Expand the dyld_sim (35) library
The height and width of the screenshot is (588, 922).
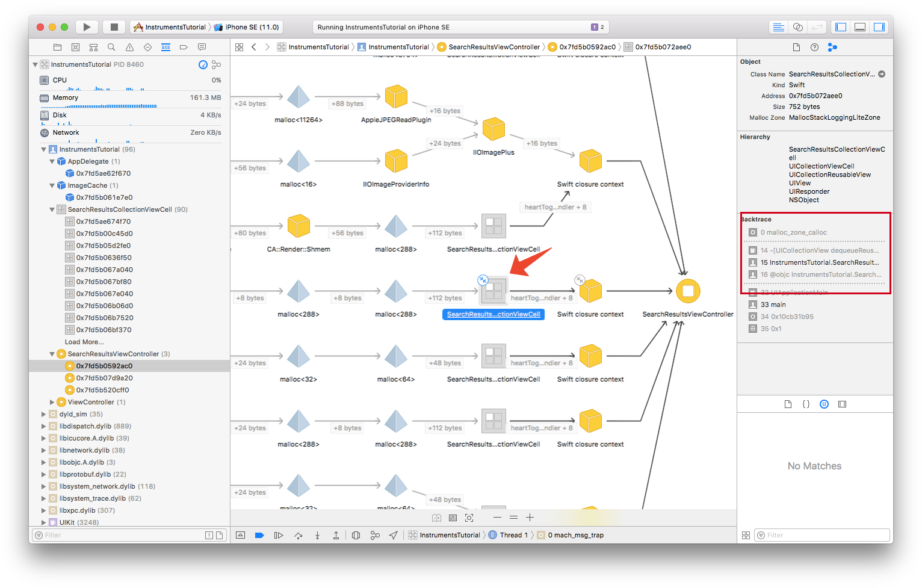click(x=43, y=414)
